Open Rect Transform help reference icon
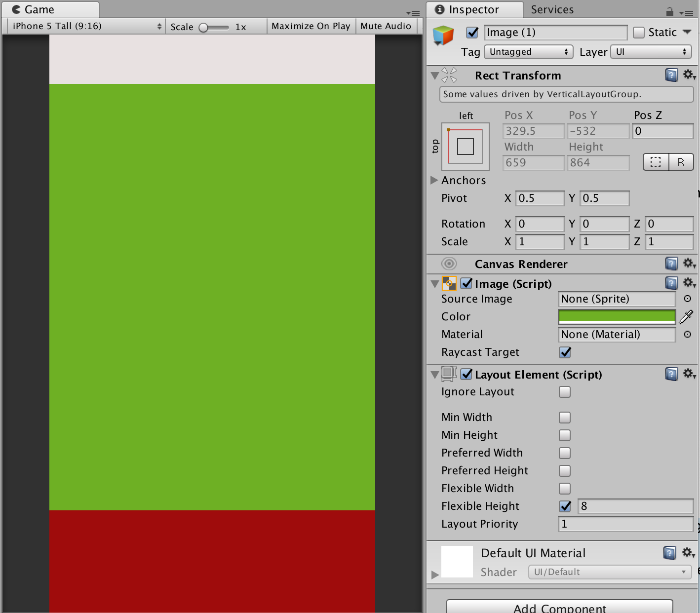The height and width of the screenshot is (613, 700). (x=671, y=75)
